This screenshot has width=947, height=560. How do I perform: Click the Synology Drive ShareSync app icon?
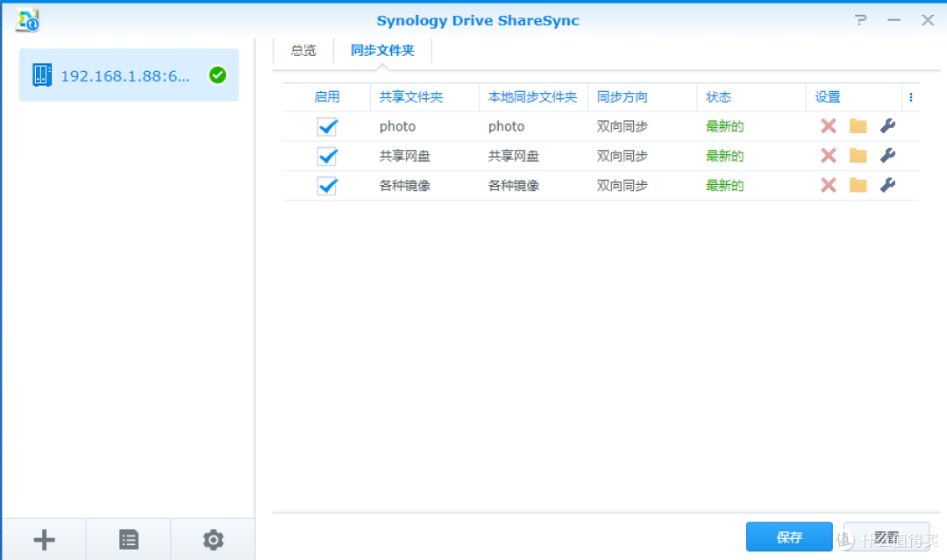28,20
